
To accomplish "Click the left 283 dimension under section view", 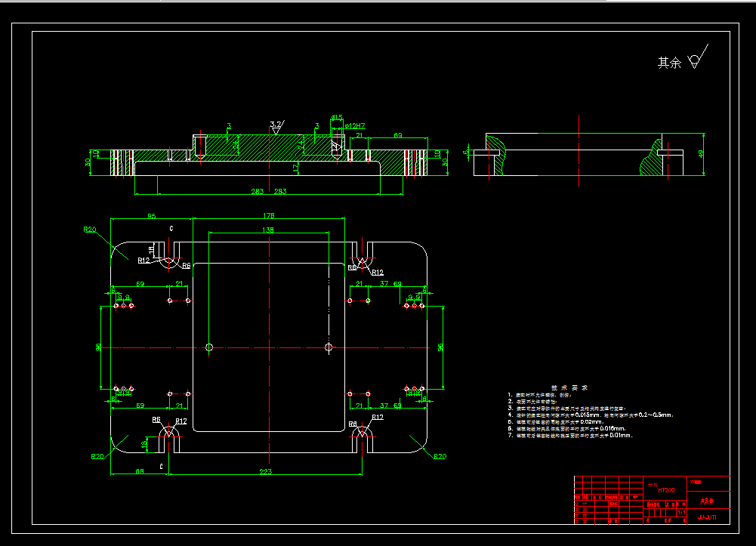I will pos(258,191).
